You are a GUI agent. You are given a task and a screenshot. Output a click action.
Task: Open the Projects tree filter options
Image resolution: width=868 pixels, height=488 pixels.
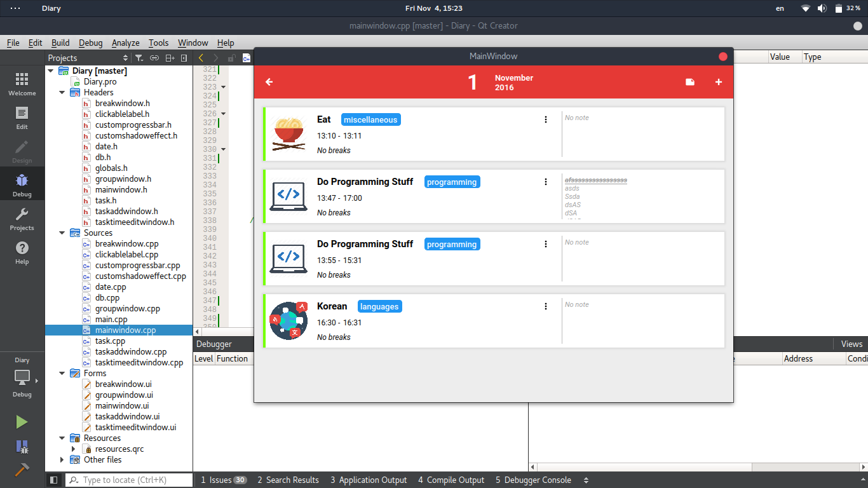[139, 58]
